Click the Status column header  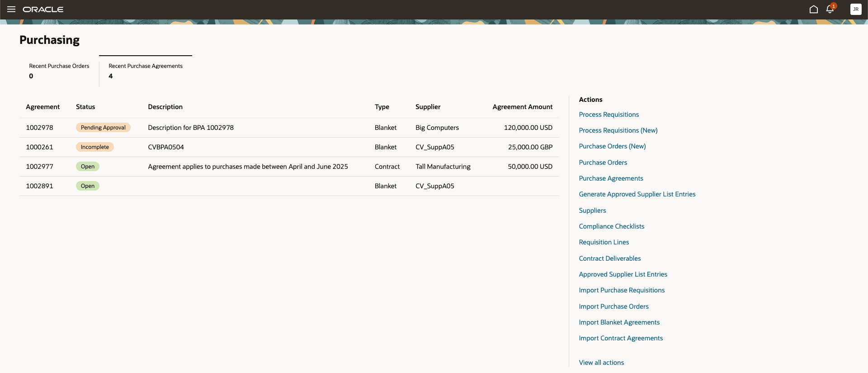click(85, 107)
